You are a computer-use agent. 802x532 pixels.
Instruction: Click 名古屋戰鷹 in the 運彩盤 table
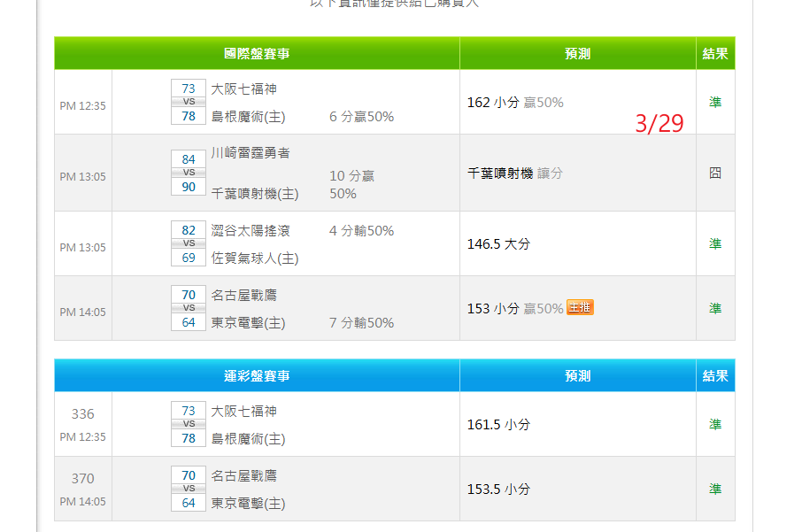pyautogui.click(x=244, y=475)
